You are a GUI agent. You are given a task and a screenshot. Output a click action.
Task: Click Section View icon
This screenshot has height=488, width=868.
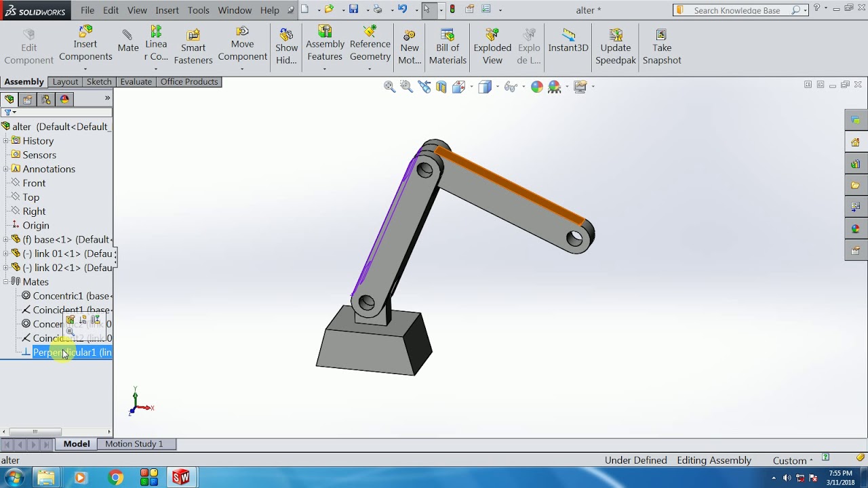pos(441,86)
